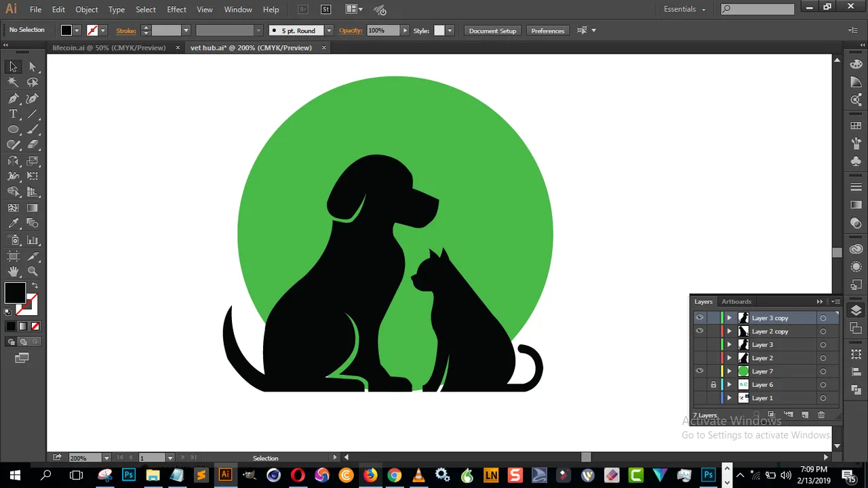
Task: Expand Layer 3 copy contents
Action: click(730, 318)
